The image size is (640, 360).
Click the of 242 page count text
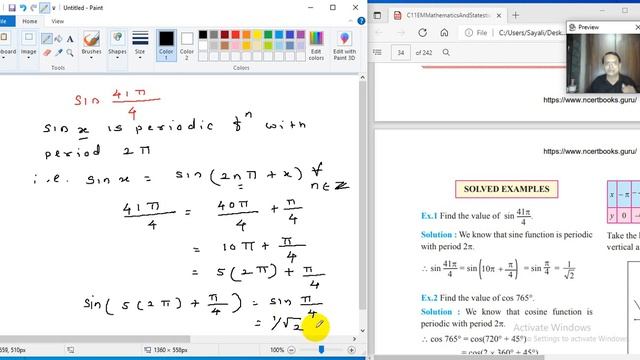coord(424,53)
